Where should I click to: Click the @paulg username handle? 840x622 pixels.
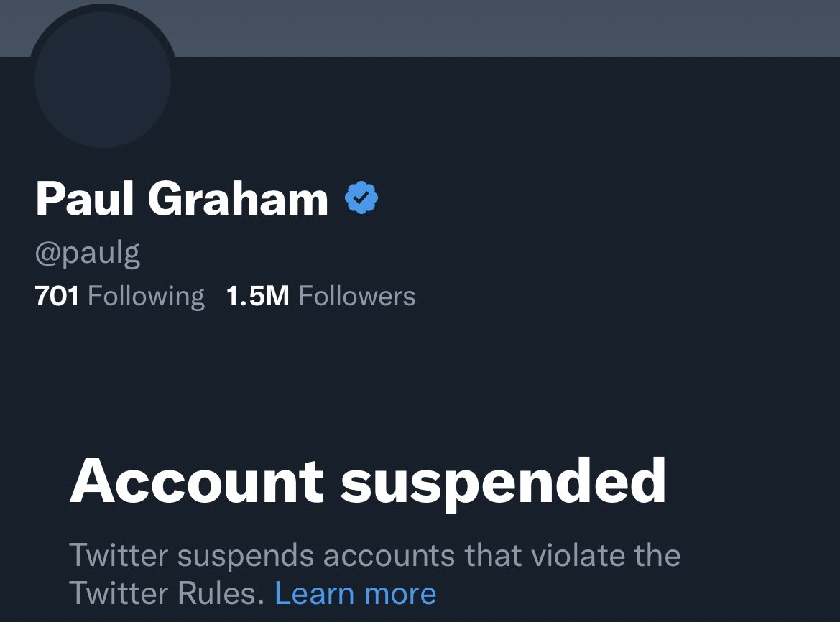point(88,254)
